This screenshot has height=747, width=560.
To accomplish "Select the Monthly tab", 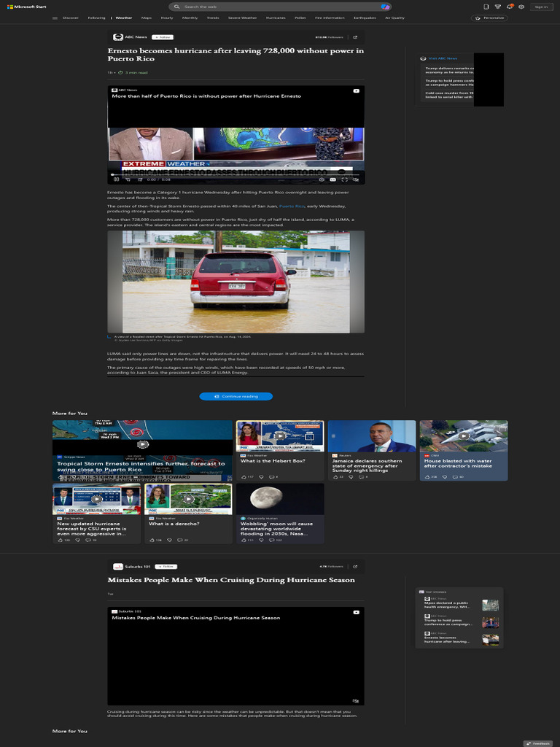I will [190, 18].
